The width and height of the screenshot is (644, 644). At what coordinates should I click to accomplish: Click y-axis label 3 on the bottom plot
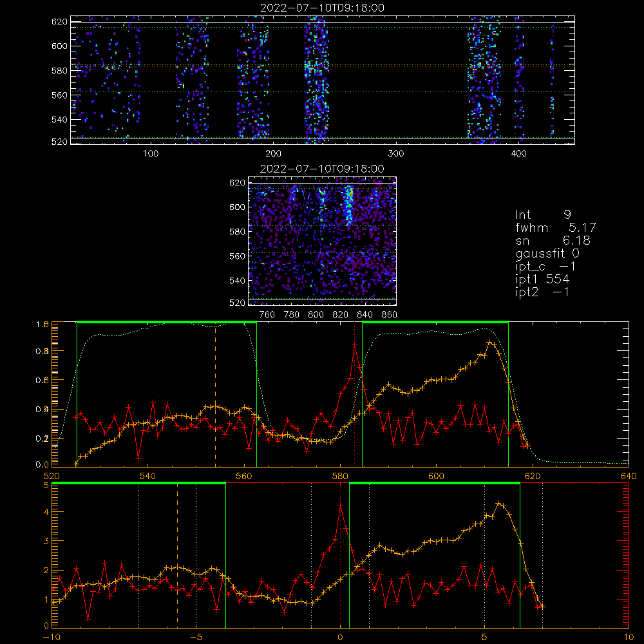pyautogui.click(x=46, y=542)
